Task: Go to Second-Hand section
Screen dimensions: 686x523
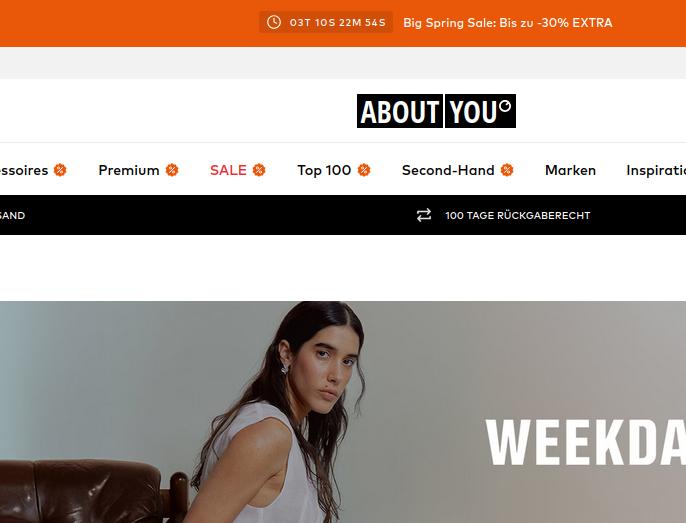Action: 448,170
